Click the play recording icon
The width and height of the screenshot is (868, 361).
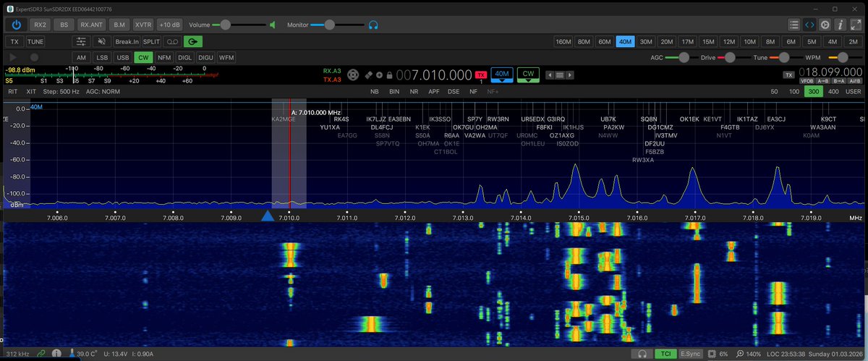pos(13,57)
